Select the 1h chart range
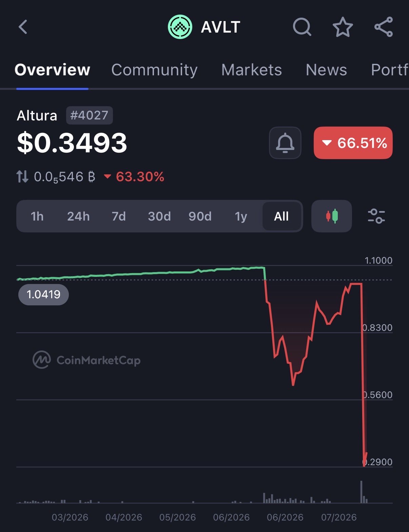 [37, 216]
